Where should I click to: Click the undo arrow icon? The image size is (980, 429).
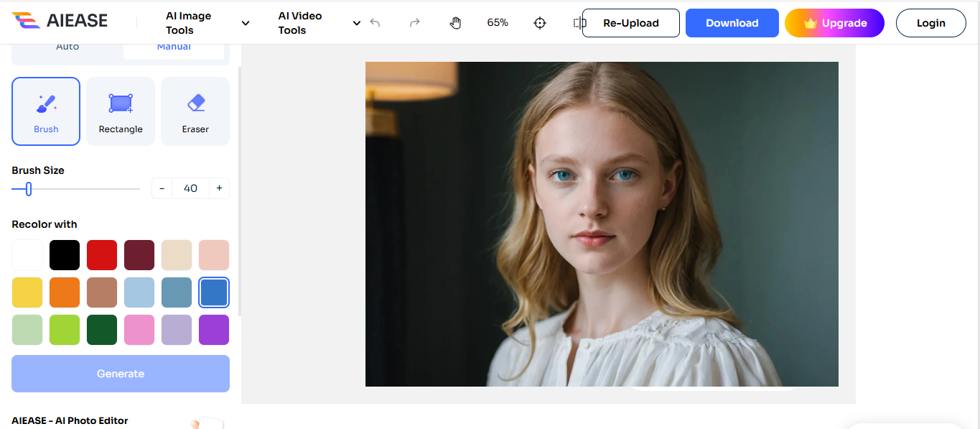click(375, 22)
